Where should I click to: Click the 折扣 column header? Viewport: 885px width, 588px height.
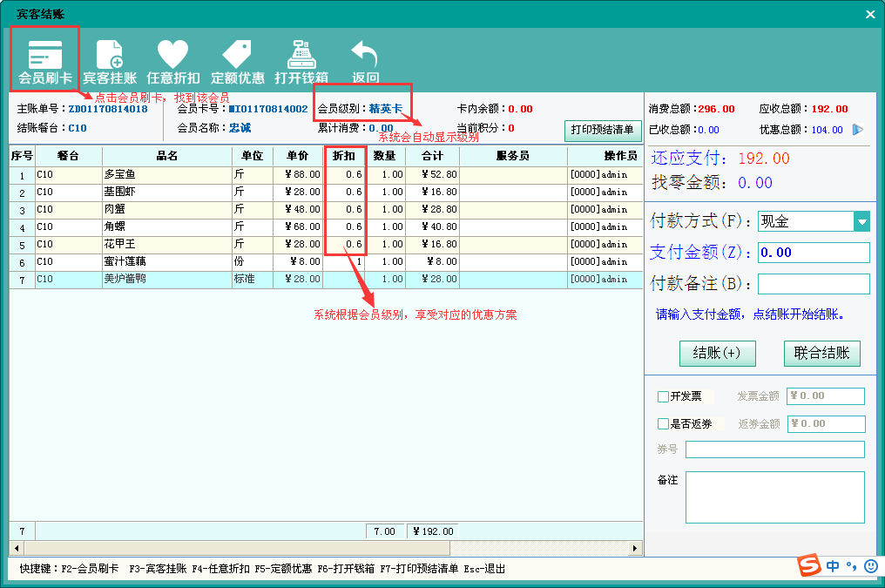tap(344, 156)
